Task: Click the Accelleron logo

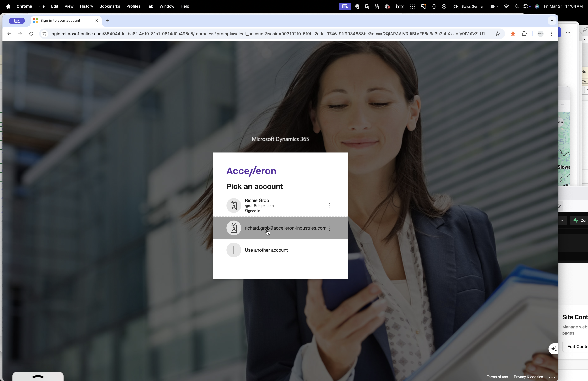Action: coord(251,171)
